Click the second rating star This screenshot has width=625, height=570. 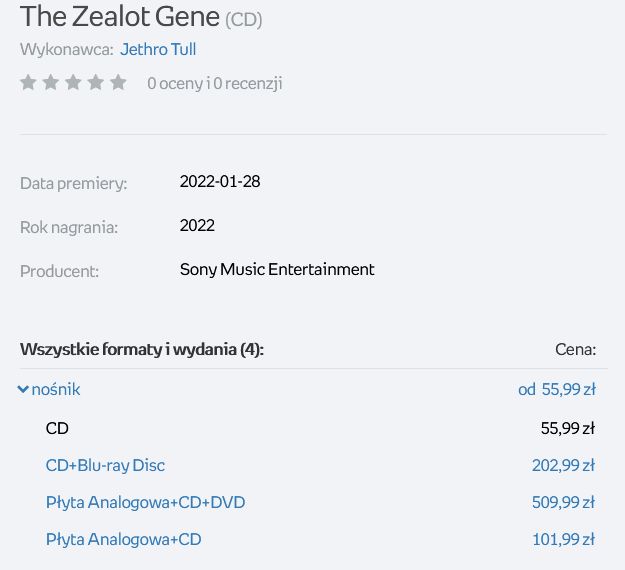[51, 83]
